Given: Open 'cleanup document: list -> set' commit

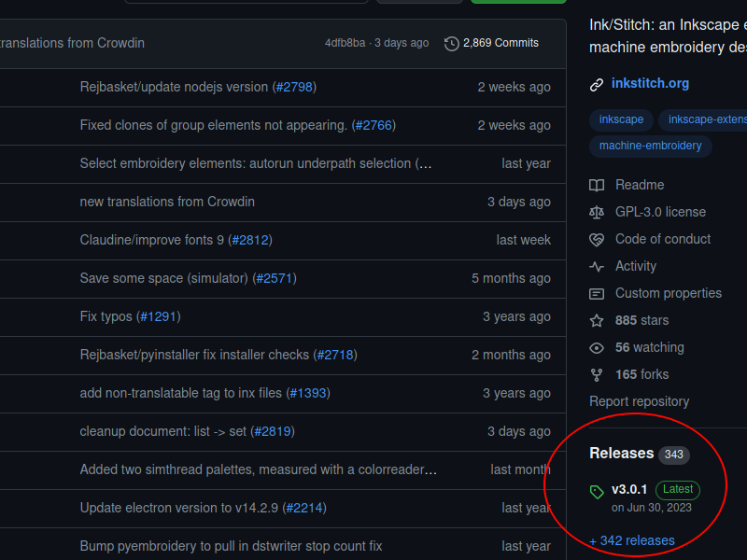Looking at the screenshot, I should pos(162,431).
